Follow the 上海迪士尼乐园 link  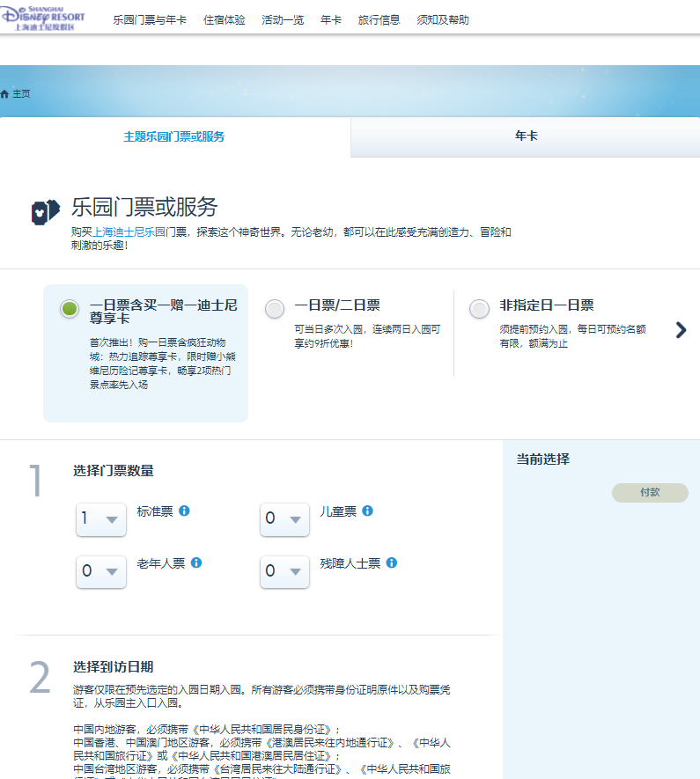(x=129, y=232)
